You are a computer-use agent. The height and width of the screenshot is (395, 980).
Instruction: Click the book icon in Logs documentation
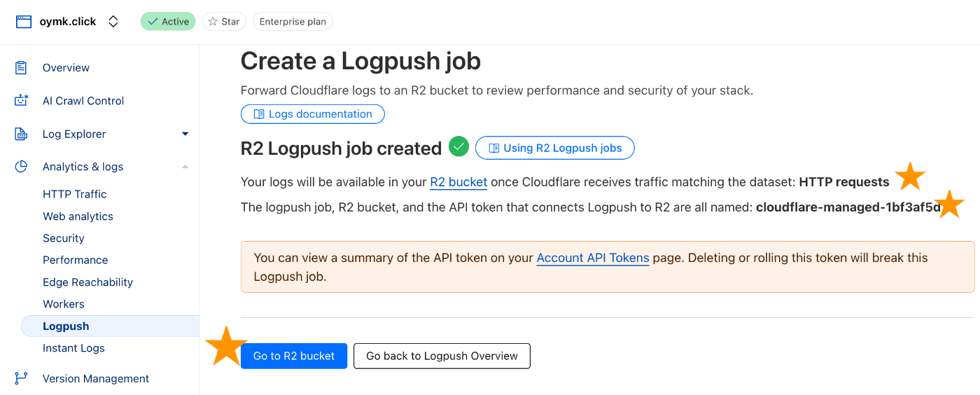(x=259, y=114)
